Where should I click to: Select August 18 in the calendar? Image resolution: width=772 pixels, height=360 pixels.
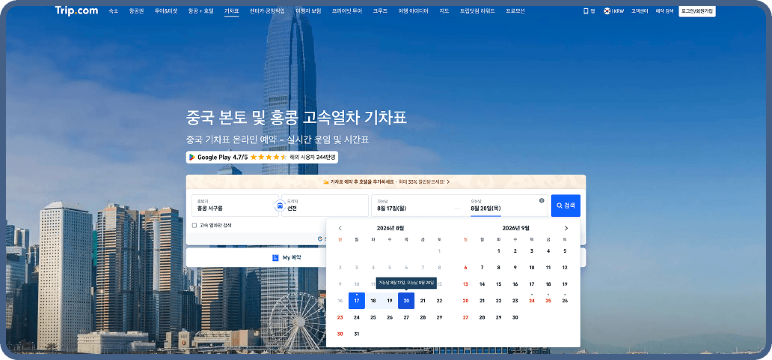[x=373, y=300]
